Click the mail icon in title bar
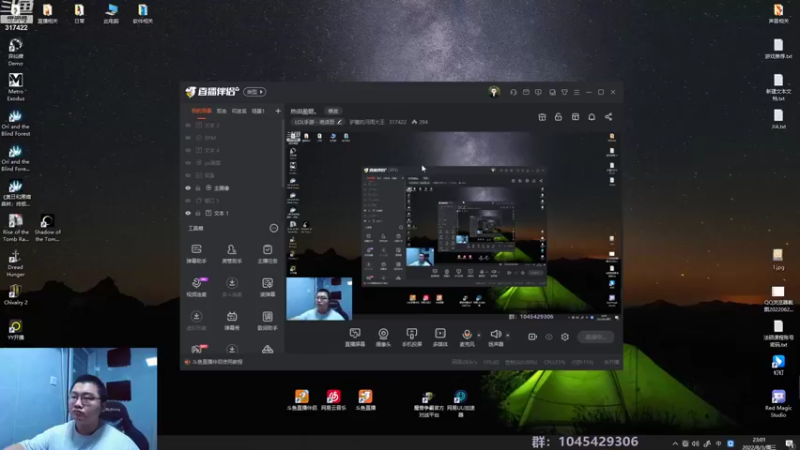 tap(526, 92)
